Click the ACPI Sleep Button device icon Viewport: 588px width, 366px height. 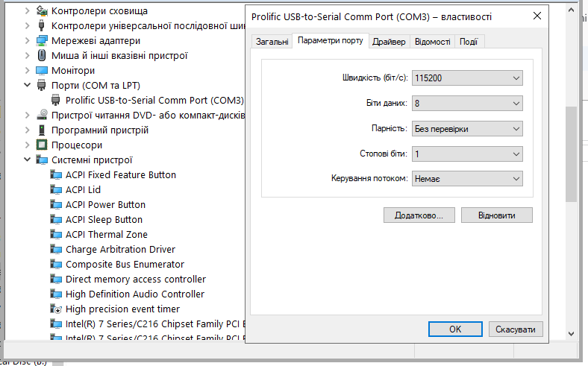point(56,219)
